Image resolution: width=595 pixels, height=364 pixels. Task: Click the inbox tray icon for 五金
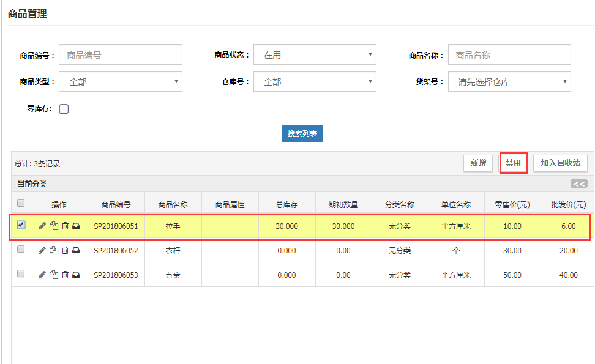pos(76,275)
